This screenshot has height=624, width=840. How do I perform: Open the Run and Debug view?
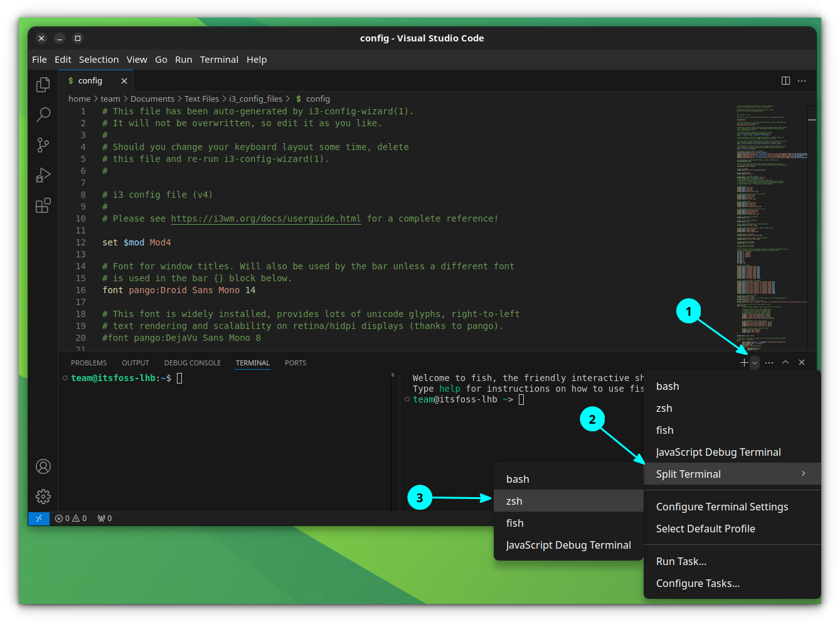43,175
